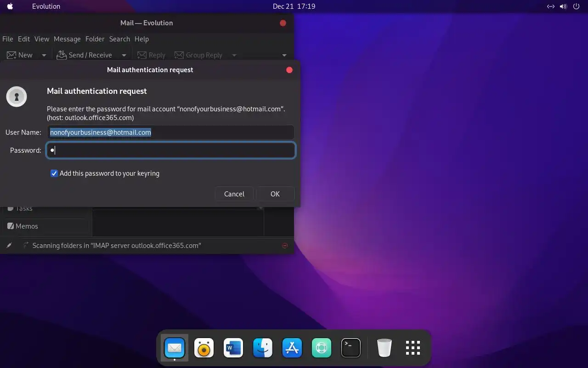Open the clock showing Dec 21 17:19
588x368 pixels.
point(294,6)
